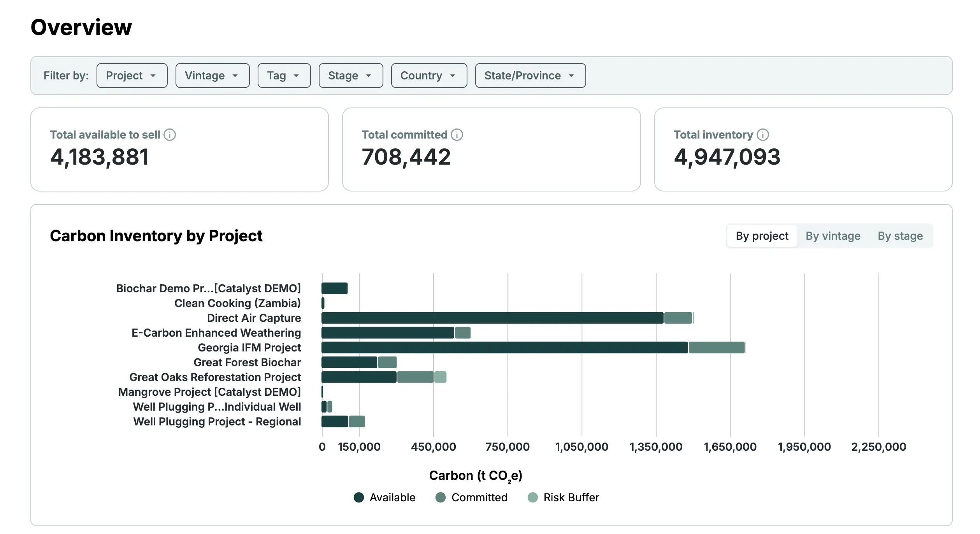
Task: Click the info icon beside Total inventory
Action: coord(763,135)
